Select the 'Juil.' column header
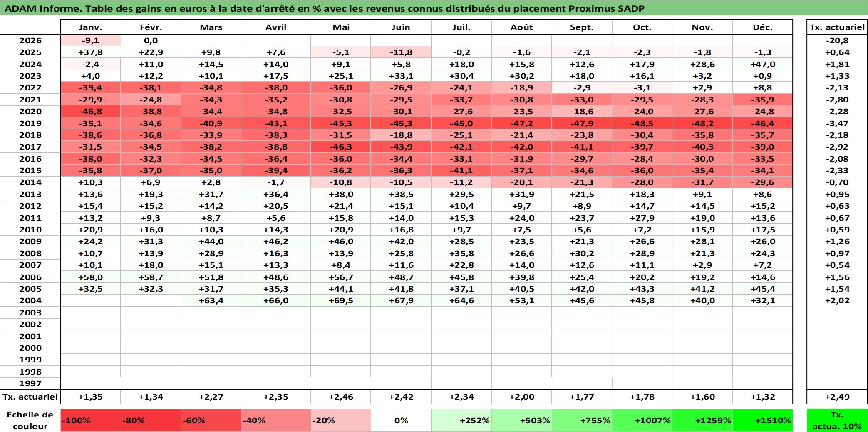This screenshot has width=868, height=432. [461, 27]
